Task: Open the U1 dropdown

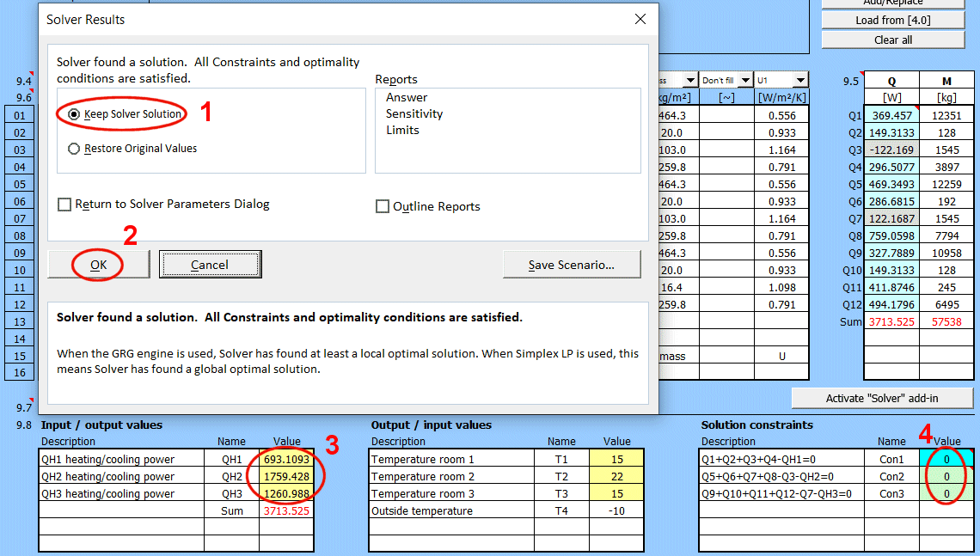Action: tap(800, 80)
